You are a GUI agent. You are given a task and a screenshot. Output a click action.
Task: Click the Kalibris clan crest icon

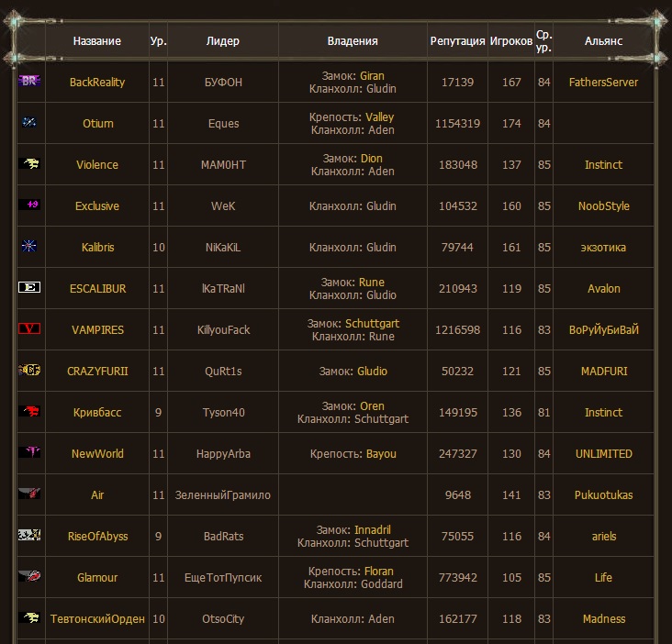(29, 246)
